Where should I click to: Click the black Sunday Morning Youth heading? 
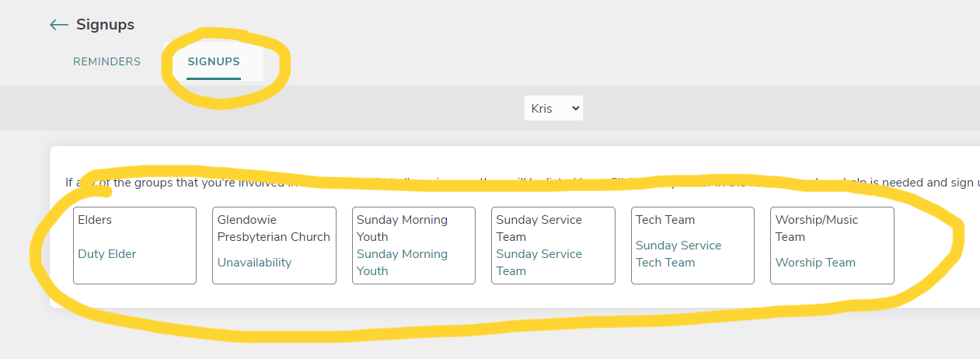[x=402, y=228]
